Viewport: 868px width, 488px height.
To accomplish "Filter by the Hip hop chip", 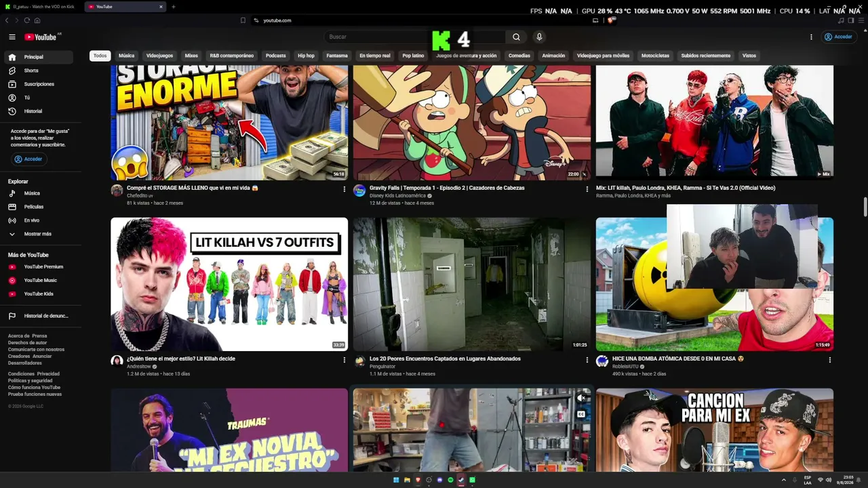I will pos(306,56).
